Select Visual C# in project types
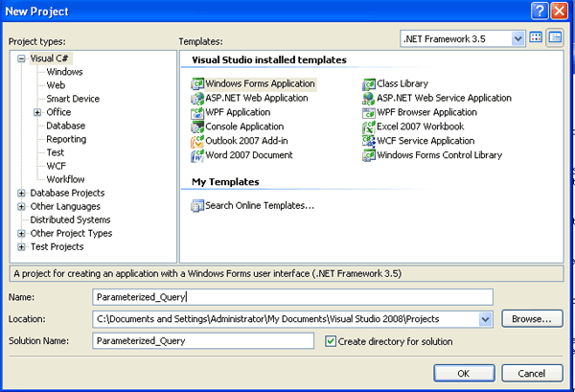Viewport: 575px width, 392px height. coord(50,58)
